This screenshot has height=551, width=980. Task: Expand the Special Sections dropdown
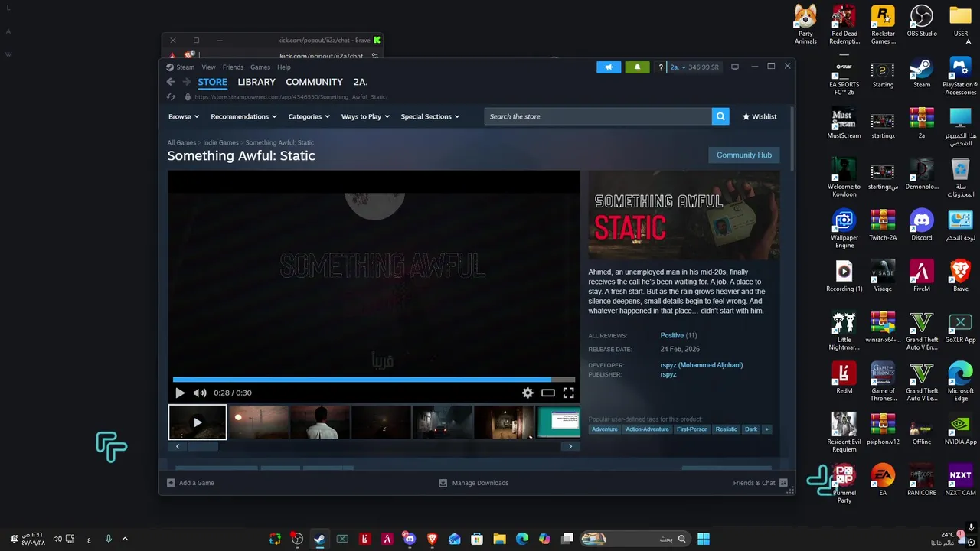click(430, 116)
